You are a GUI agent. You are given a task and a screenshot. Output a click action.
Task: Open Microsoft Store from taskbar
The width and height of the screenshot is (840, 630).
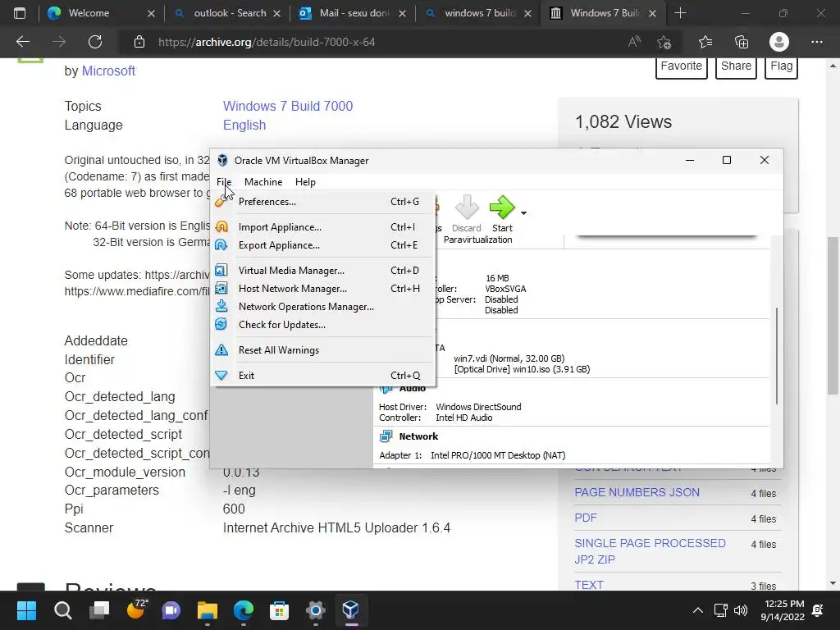(x=279, y=610)
